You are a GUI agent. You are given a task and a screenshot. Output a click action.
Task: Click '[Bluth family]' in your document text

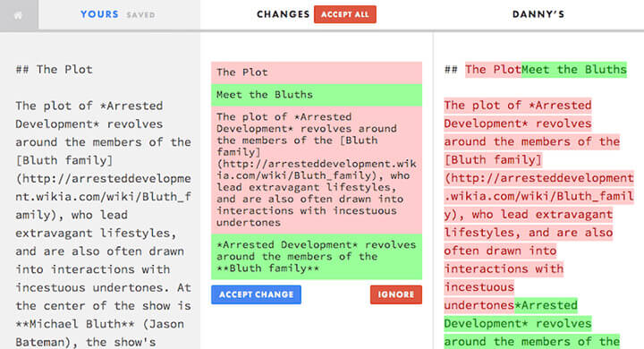pos(64,160)
